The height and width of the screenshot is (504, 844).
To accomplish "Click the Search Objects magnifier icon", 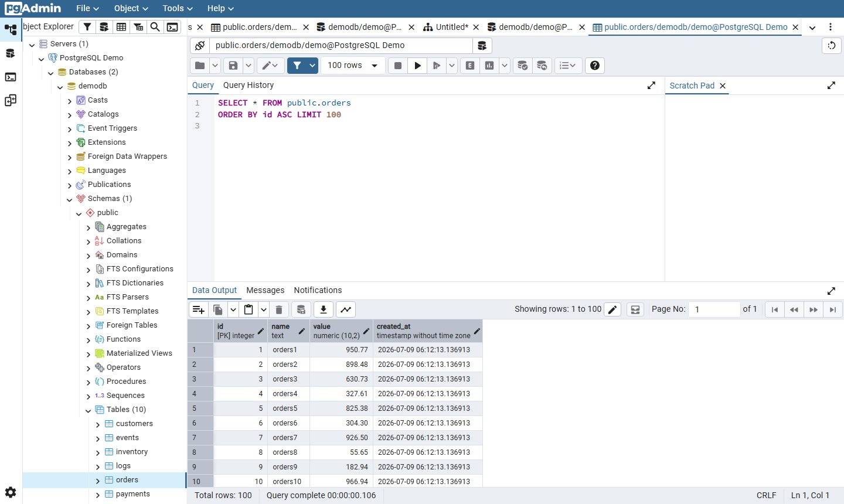I will point(155,27).
